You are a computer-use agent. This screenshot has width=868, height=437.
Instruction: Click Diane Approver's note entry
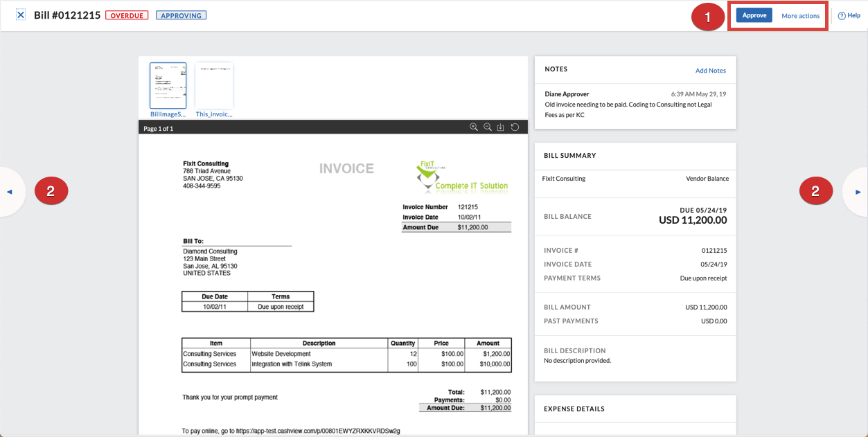point(635,104)
